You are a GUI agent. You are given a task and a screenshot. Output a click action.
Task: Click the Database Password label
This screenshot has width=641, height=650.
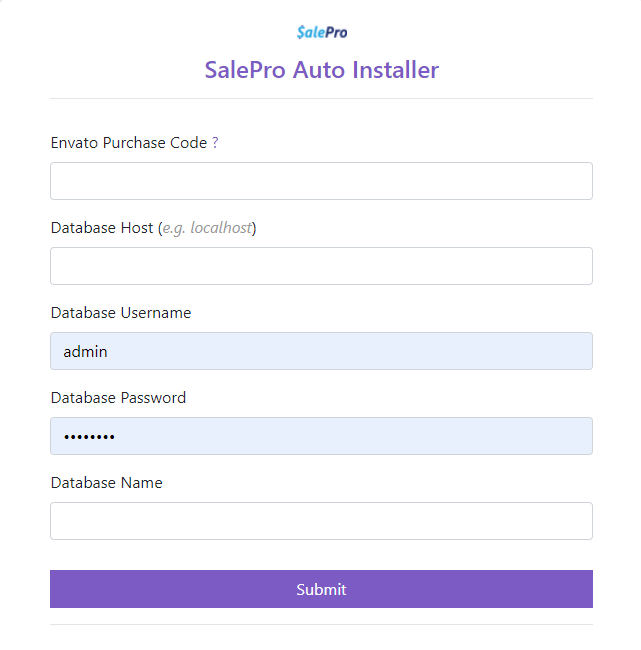click(x=118, y=398)
